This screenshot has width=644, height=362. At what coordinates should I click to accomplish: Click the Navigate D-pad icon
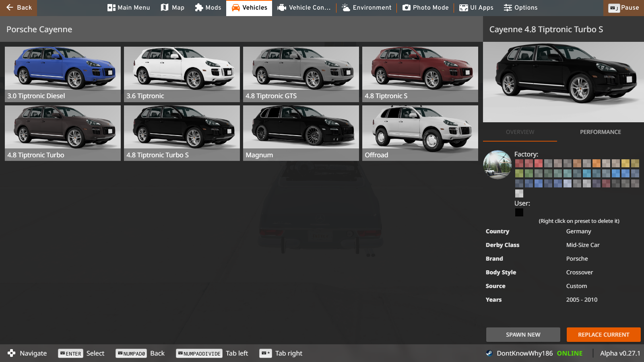point(11,353)
